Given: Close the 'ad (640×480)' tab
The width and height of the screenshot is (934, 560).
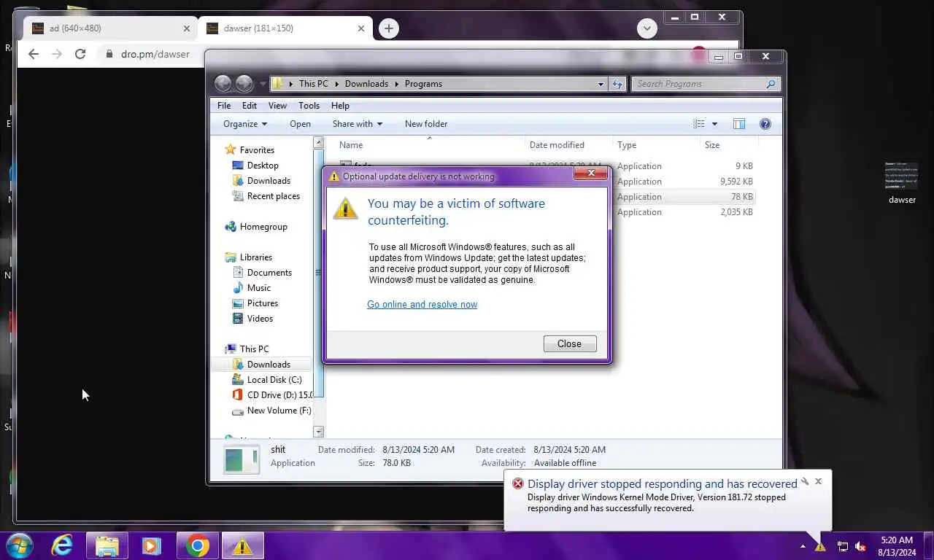Looking at the screenshot, I should [186, 28].
